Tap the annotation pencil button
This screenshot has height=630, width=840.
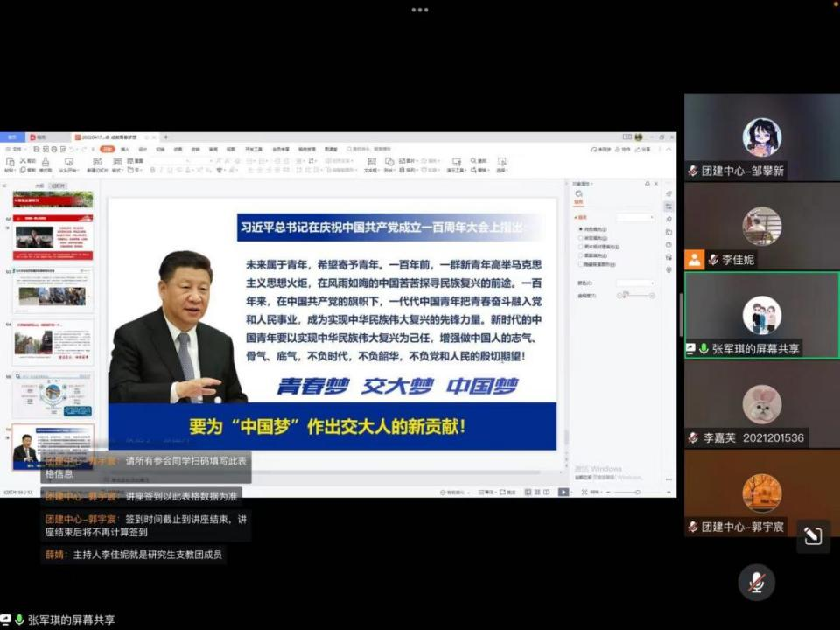813,536
